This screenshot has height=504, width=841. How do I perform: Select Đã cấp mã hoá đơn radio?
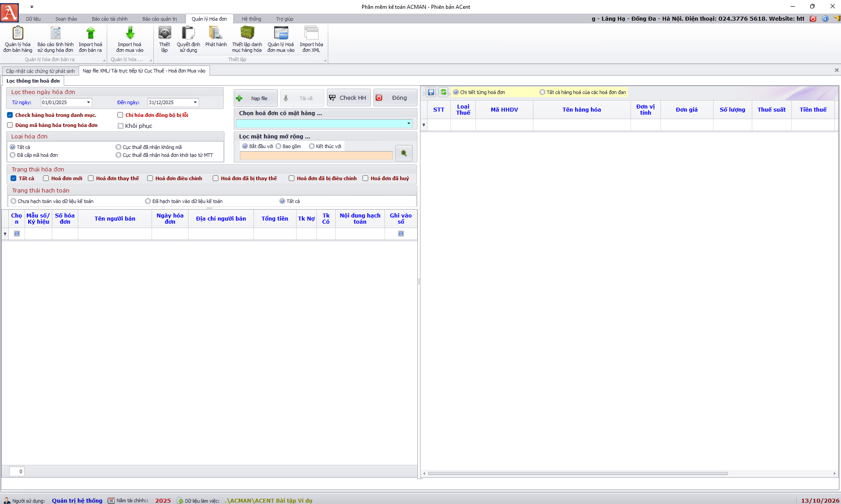(x=13, y=155)
